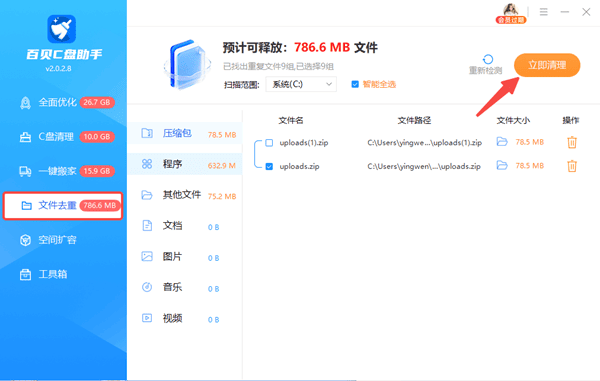Click the file name uploads.zip
Image resolution: width=600 pixels, height=381 pixels.
point(299,166)
